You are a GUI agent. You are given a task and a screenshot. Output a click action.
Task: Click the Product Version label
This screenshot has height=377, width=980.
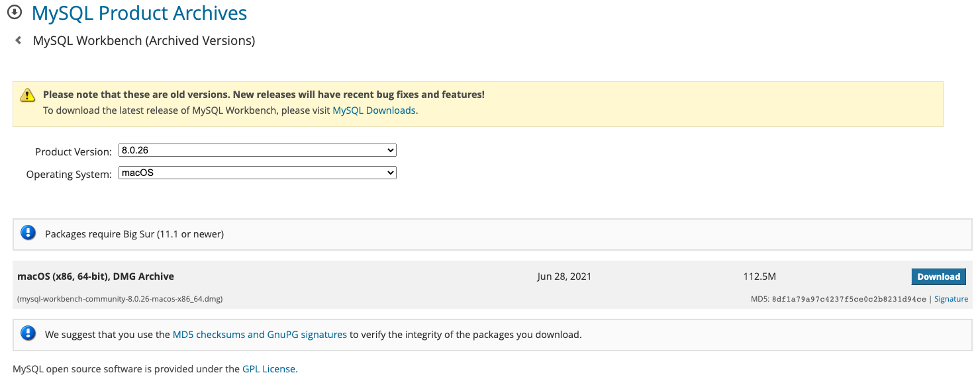73,152
